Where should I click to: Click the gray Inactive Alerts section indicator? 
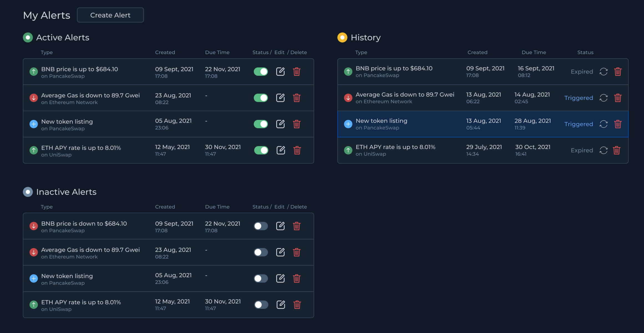click(x=28, y=192)
